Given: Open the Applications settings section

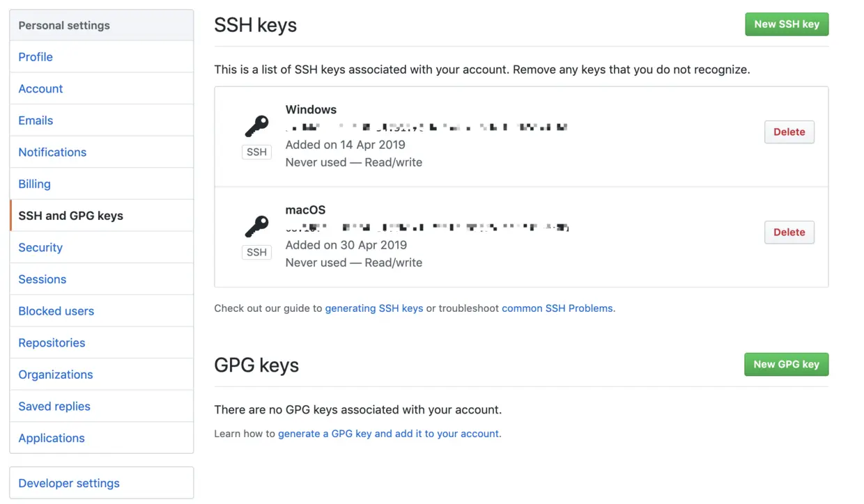Looking at the screenshot, I should coord(52,438).
